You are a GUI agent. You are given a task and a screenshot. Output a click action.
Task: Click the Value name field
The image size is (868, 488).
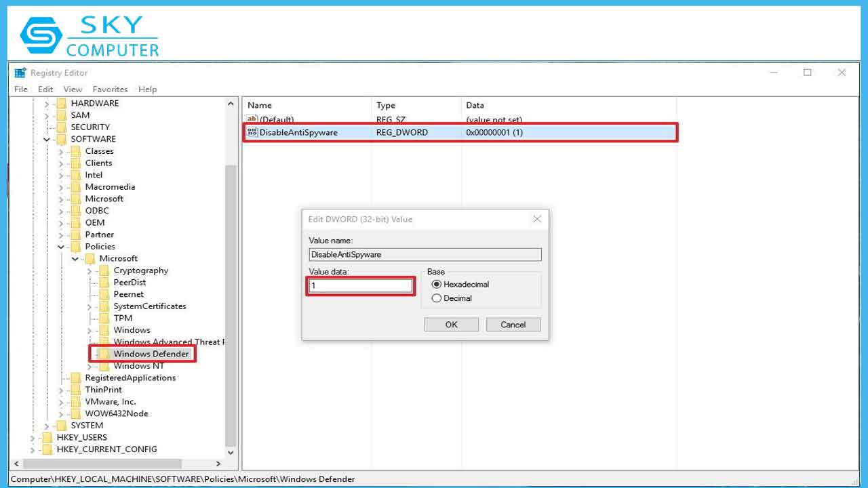(425, 255)
